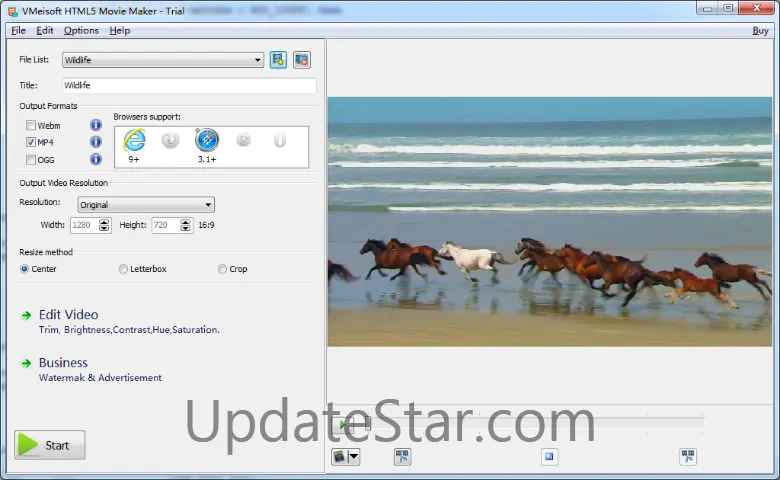Click the Internet Explorer 9+ browser icon

coord(134,140)
